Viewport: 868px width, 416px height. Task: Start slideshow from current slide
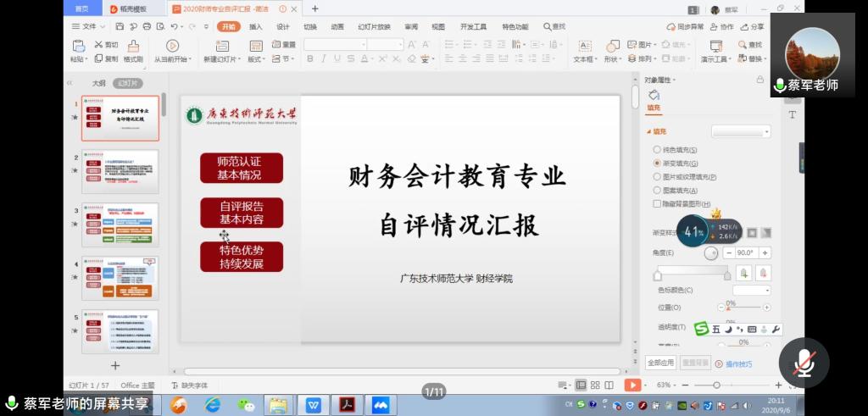(172, 47)
